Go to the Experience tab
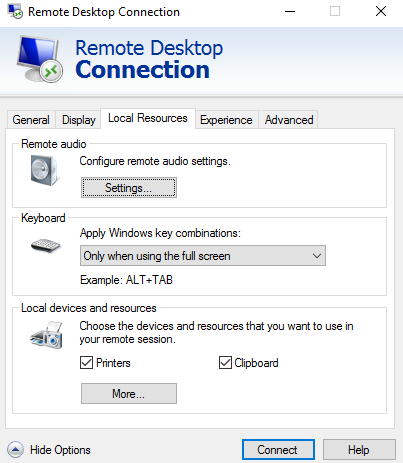The image size is (403, 463). tap(226, 120)
